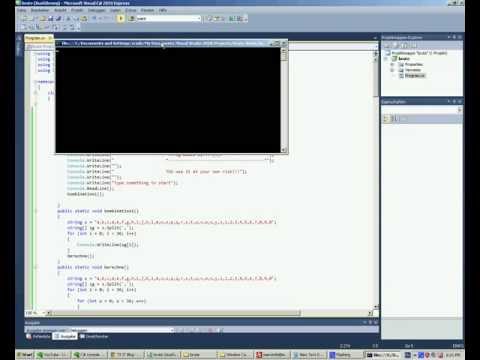Toggle word wrap in the Ausgabe toolbar
The image size is (480, 360).
pyautogui.click(x=220, y=330)
